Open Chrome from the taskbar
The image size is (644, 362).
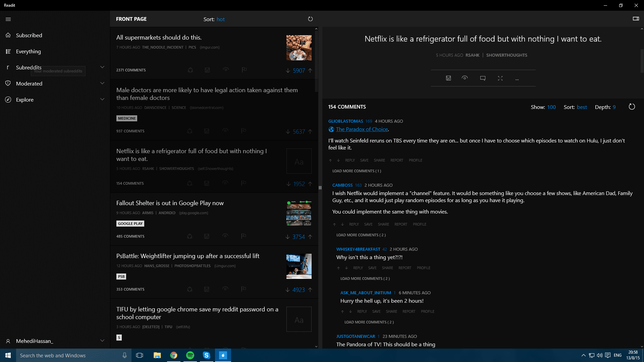(x=174, y=355)
